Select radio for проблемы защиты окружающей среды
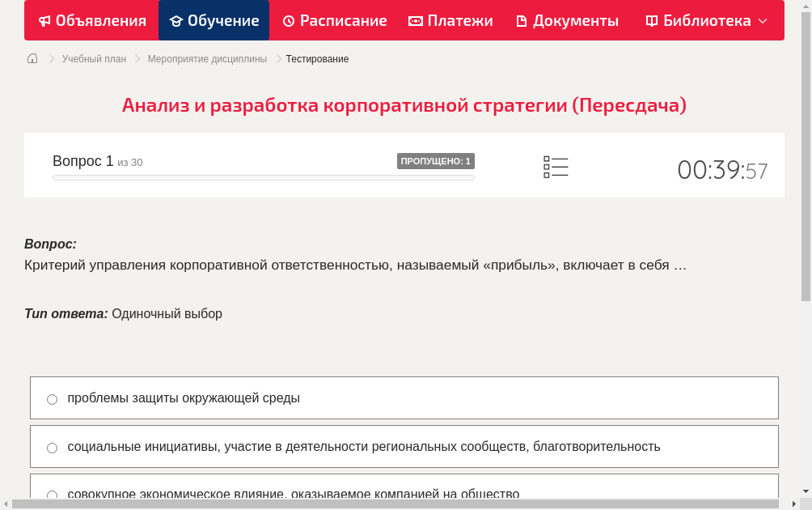 pos(53,399)
